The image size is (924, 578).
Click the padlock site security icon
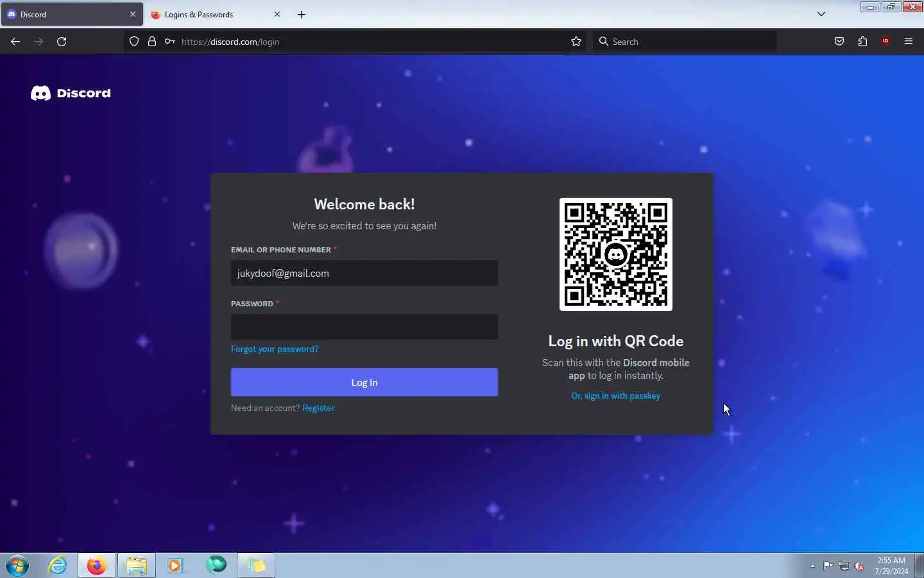(x=152, y=42)
